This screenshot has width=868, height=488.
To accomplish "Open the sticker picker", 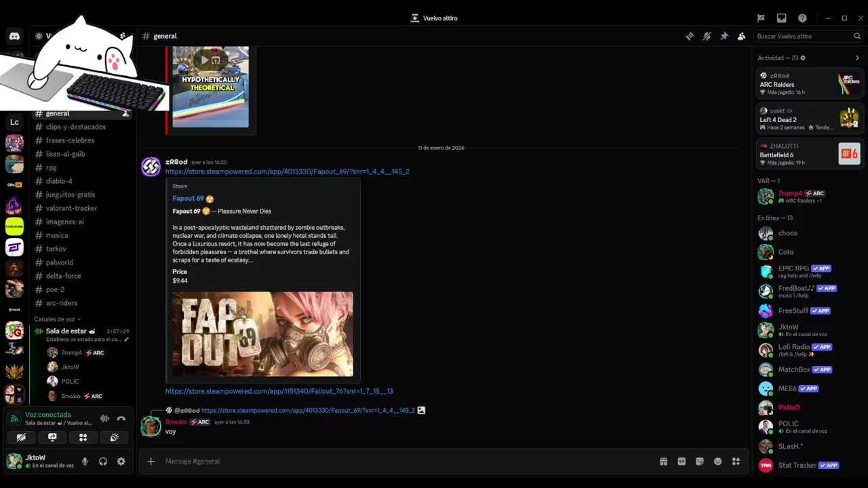I will tap(700, 462).
